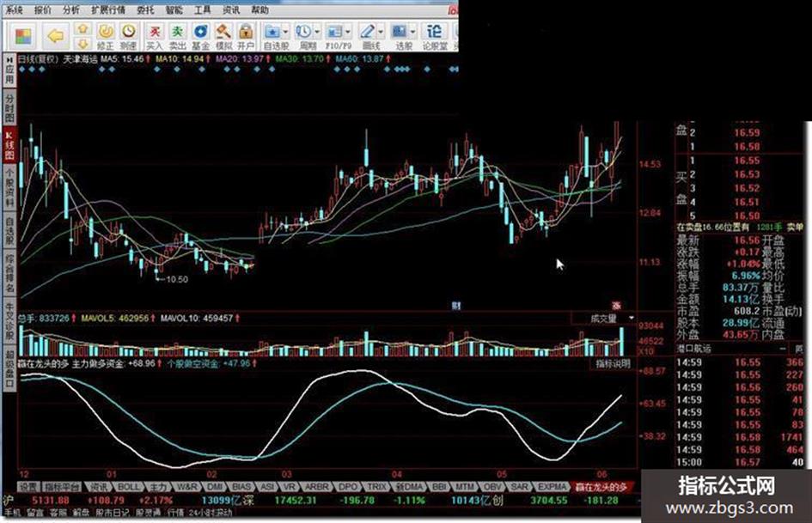Open the 牛叉诊股 sidebar tab
The height and width of the screenshot is (523, 812).
click(9, 321)
